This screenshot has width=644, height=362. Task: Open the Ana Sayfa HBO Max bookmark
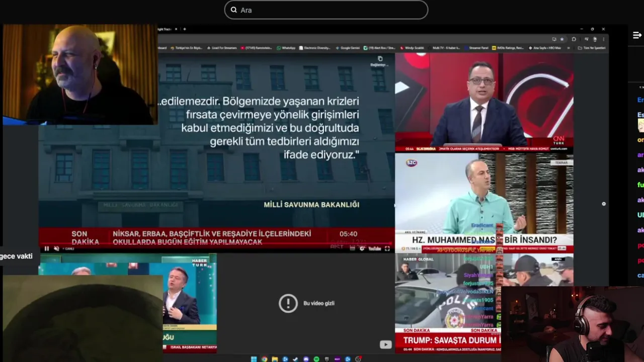click(545, 48)
